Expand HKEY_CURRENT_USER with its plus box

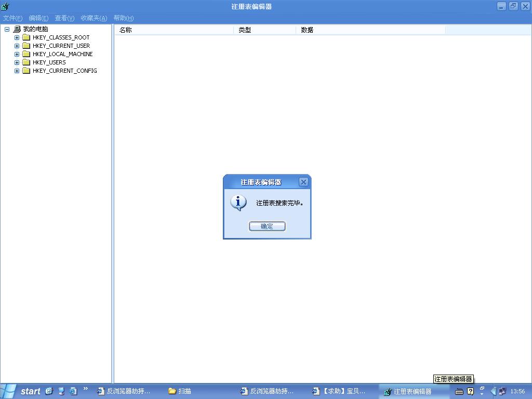click(x=17, y=46)
